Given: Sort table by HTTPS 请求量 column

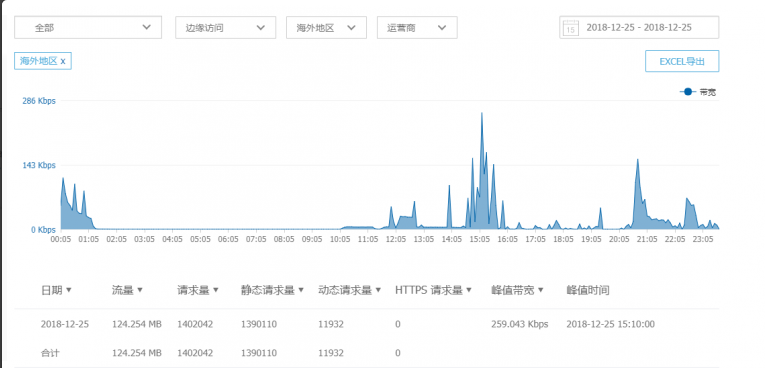Looking at the screenshot, I should (434, 290).
